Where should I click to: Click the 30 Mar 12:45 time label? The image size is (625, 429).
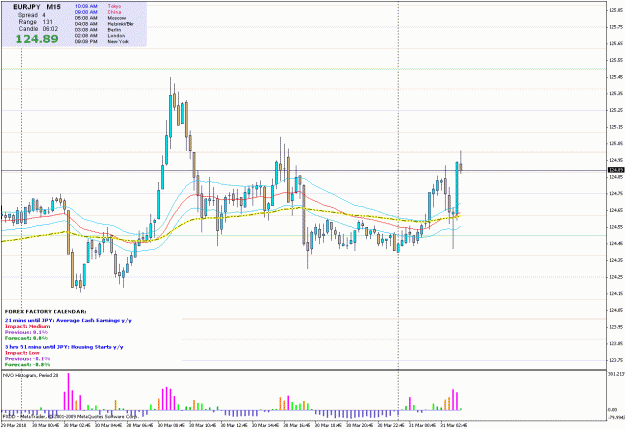pyautogui.click(x=234, y=425)
